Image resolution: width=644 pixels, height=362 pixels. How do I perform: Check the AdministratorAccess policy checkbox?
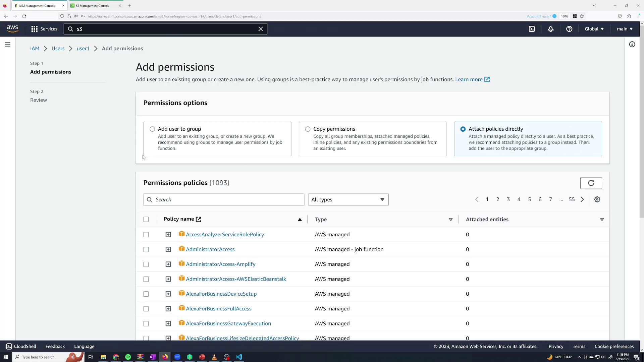[x=146, y=249]
